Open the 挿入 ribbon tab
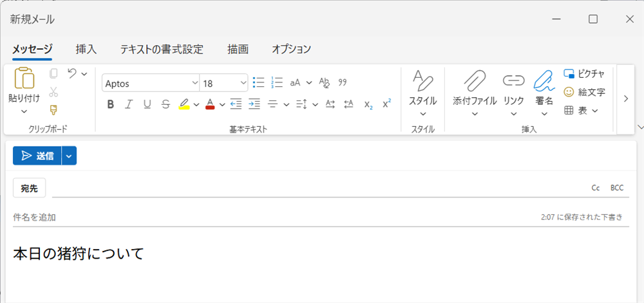Viewport: 644px width, 303px height. 86,50
